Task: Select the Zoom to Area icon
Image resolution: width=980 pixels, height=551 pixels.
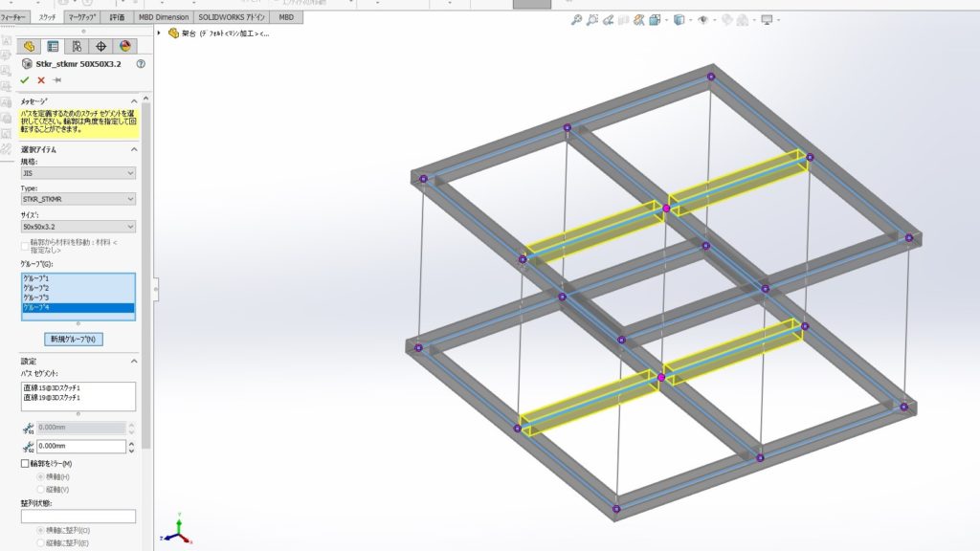Action: point(593,19)
